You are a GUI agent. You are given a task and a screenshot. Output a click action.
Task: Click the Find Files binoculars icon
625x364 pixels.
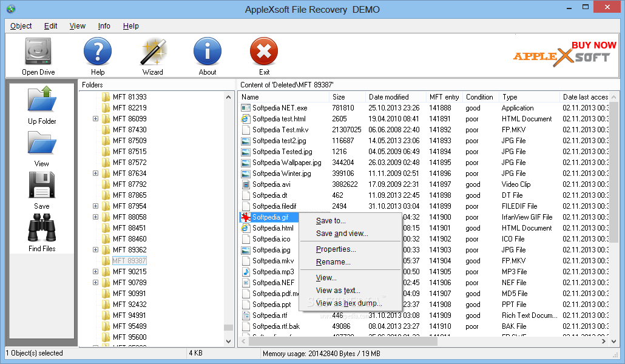[x=42, y=228]
